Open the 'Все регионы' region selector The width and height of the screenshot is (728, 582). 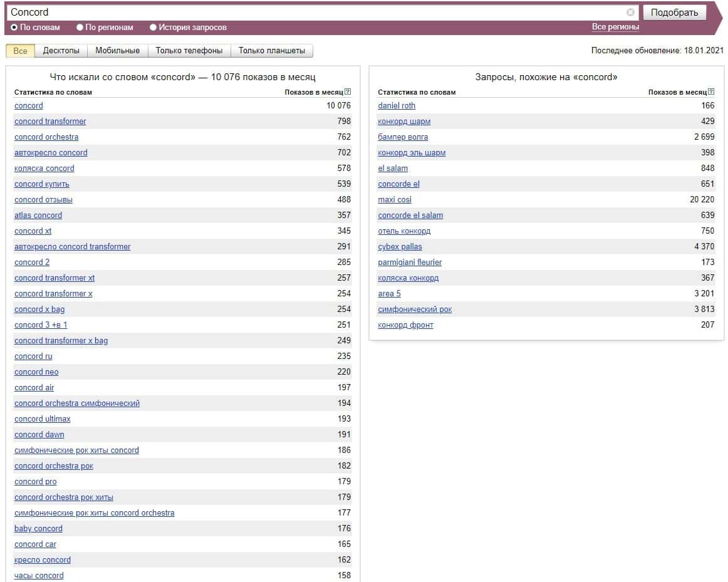(x=615, y=27)
